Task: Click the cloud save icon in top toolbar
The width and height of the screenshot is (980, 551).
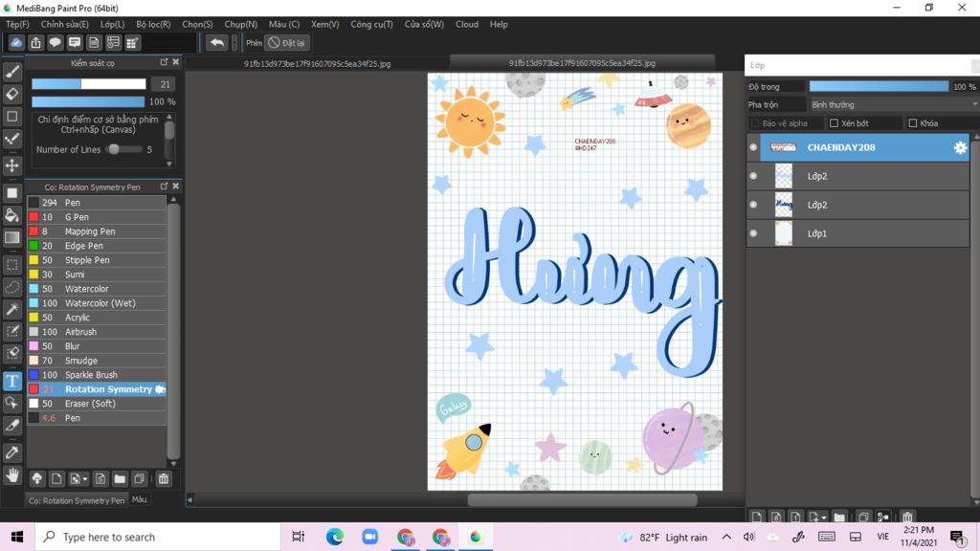Action: coord(16,42)
